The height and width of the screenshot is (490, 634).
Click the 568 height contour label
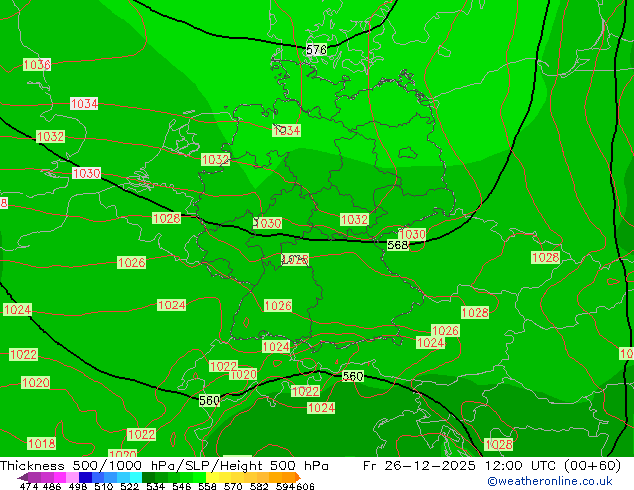pos(397,245)
